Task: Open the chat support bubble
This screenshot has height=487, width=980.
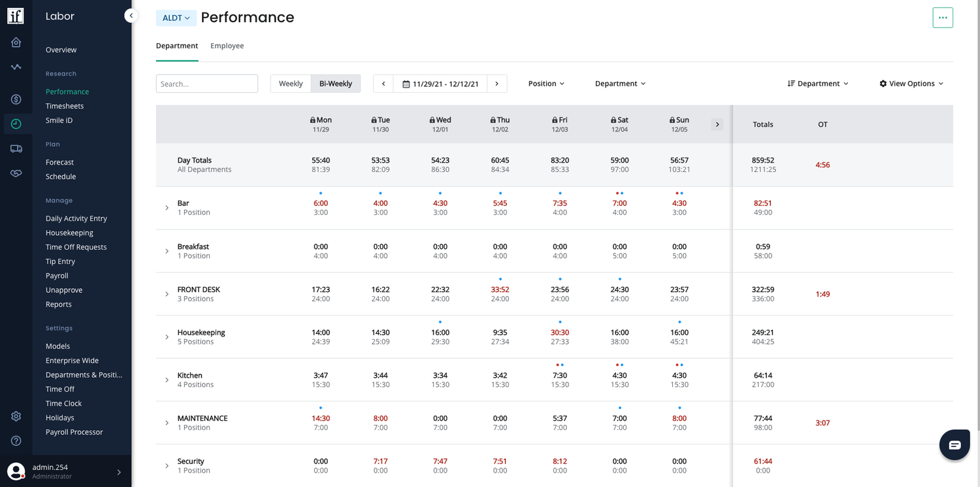Action: 955,445
